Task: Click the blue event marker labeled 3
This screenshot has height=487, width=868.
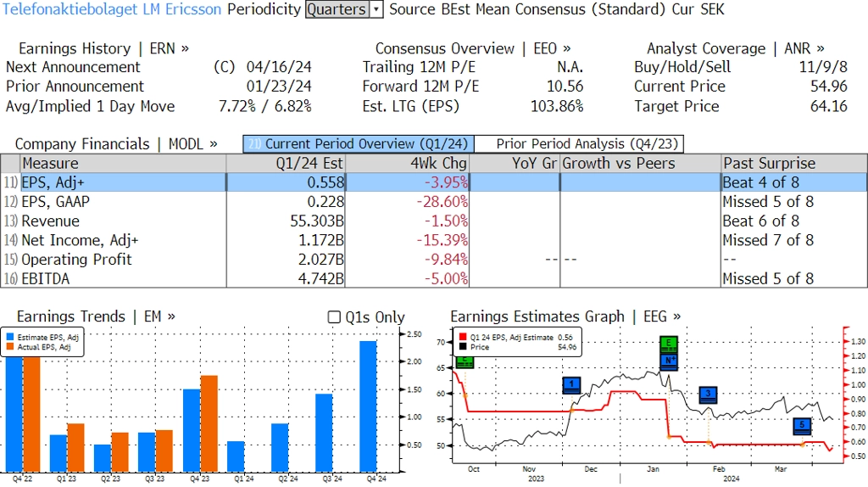Action: click(x=708, y=395)
